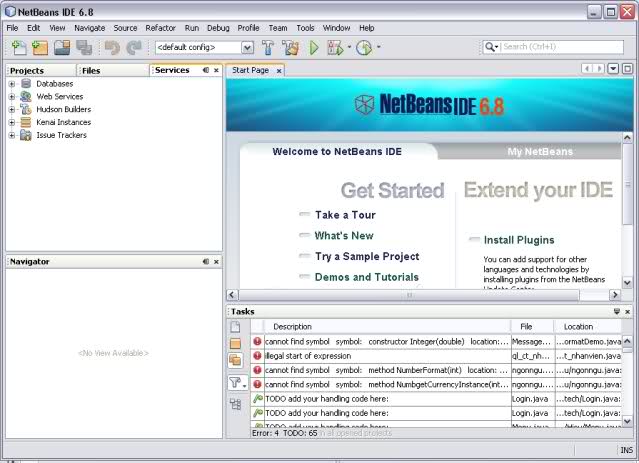
Task: Click the Open Project toolbar icon
Action: (62, 47)
